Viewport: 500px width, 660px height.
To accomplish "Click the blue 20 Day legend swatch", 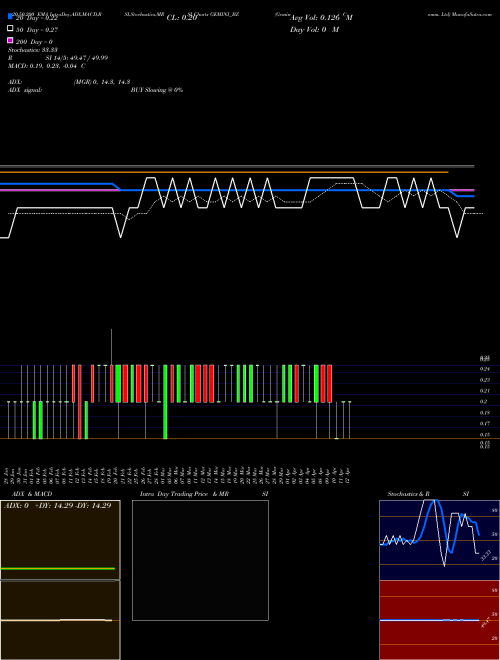I will [x=10, y=16].
